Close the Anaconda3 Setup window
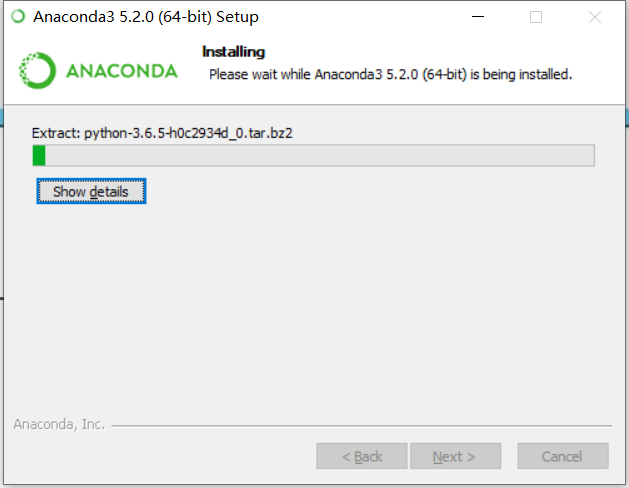629x488 pixels. 595,17
